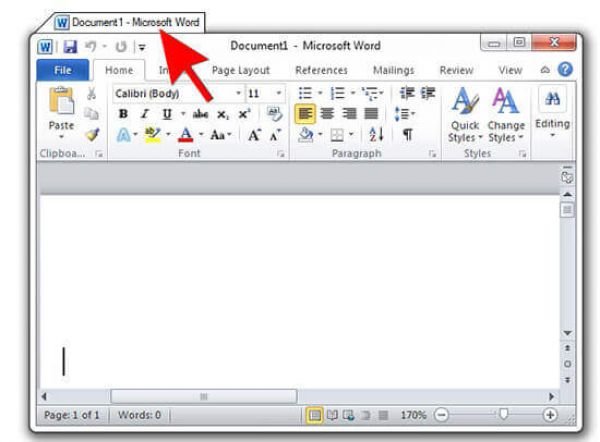Viewport: 600px width, 442px height.
Task: Select Justify alignment
Action: pyautogui.click(x=371, y=114)
